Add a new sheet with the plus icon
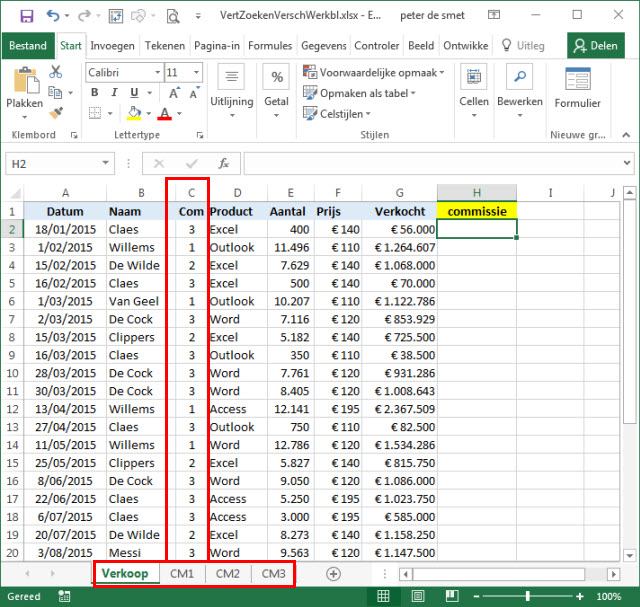Screen dimensions: 640x607 coord(333,574)
